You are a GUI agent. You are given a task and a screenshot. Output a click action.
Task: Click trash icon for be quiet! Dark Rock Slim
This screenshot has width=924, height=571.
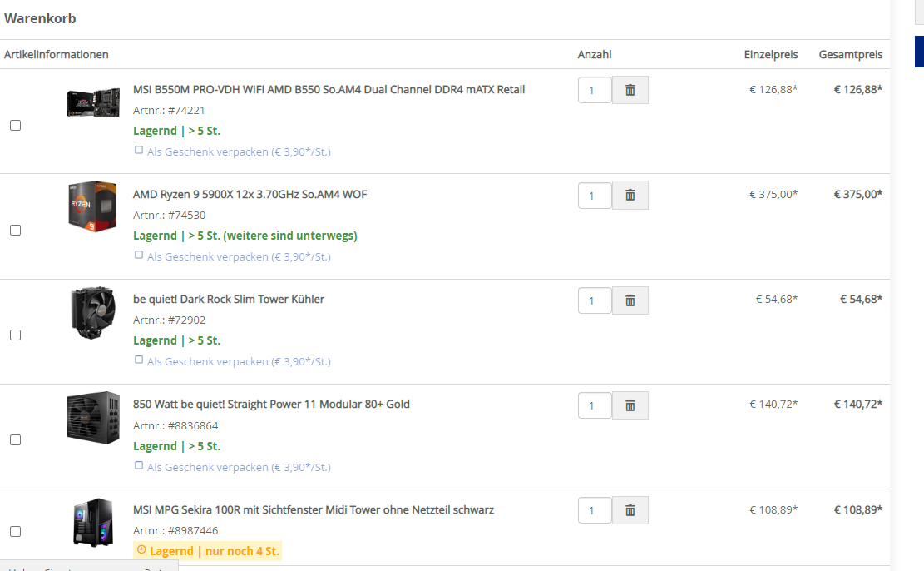[630, 300]
